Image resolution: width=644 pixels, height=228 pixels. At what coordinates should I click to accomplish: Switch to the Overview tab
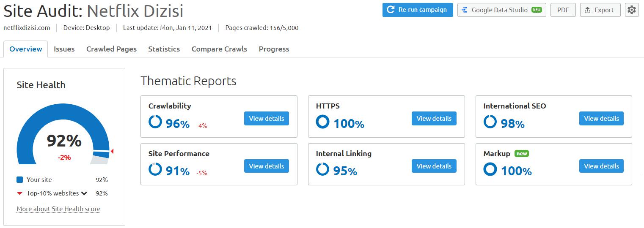click(26, 49)
